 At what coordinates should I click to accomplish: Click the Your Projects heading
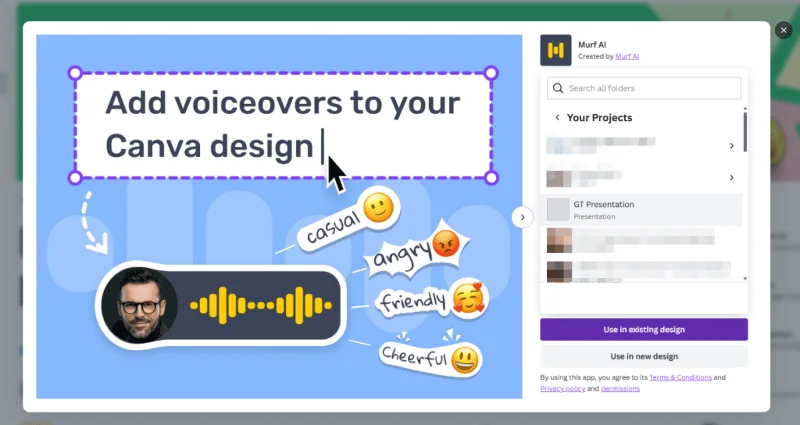(x=599, y=117)
